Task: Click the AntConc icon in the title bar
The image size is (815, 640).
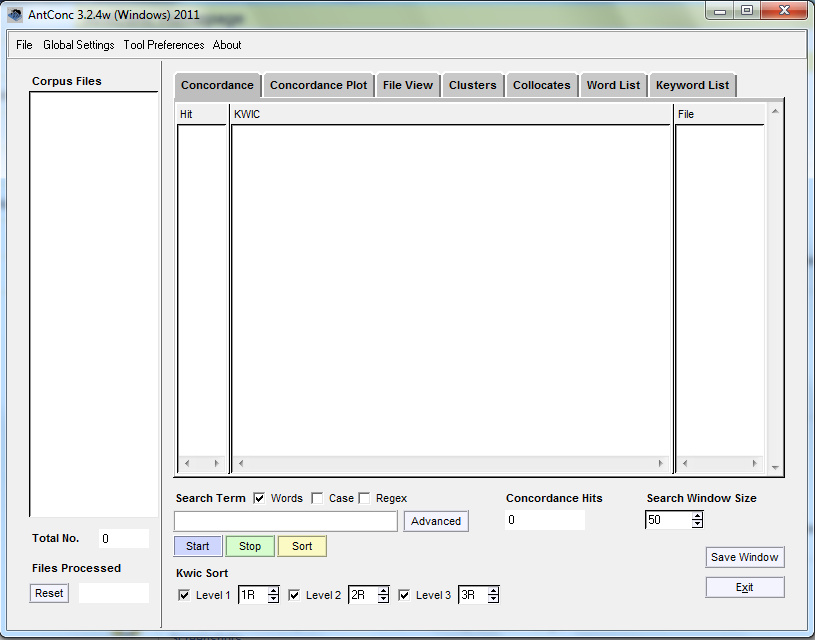Action: tap(13, 12)
